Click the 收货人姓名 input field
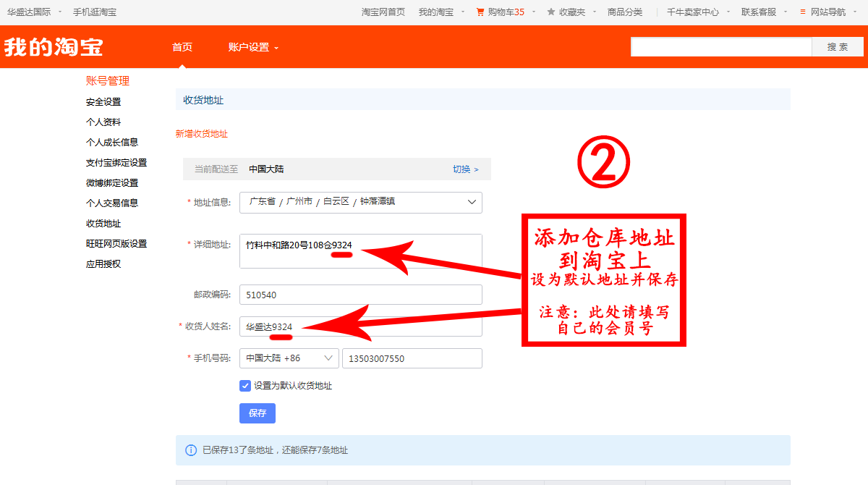This screenshot has height=485, width=868. point(361,326)
